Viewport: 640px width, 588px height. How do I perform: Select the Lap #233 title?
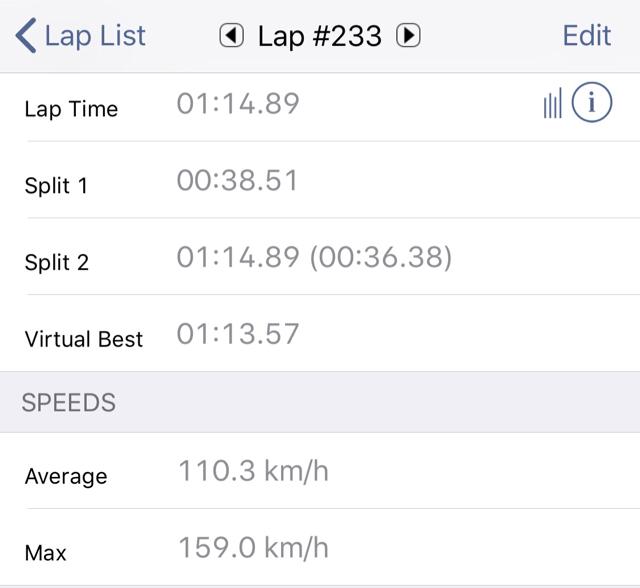(320, 36)
